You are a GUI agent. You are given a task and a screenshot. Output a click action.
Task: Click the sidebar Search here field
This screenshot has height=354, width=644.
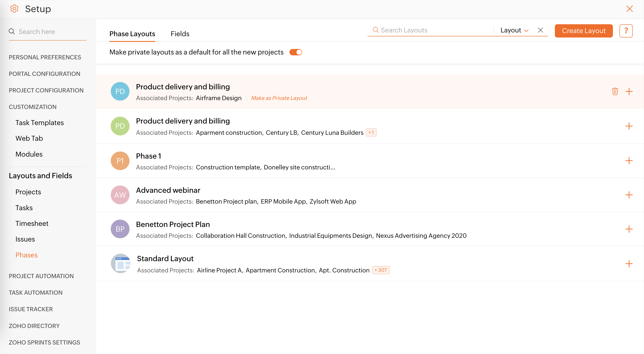click(50, 32)
